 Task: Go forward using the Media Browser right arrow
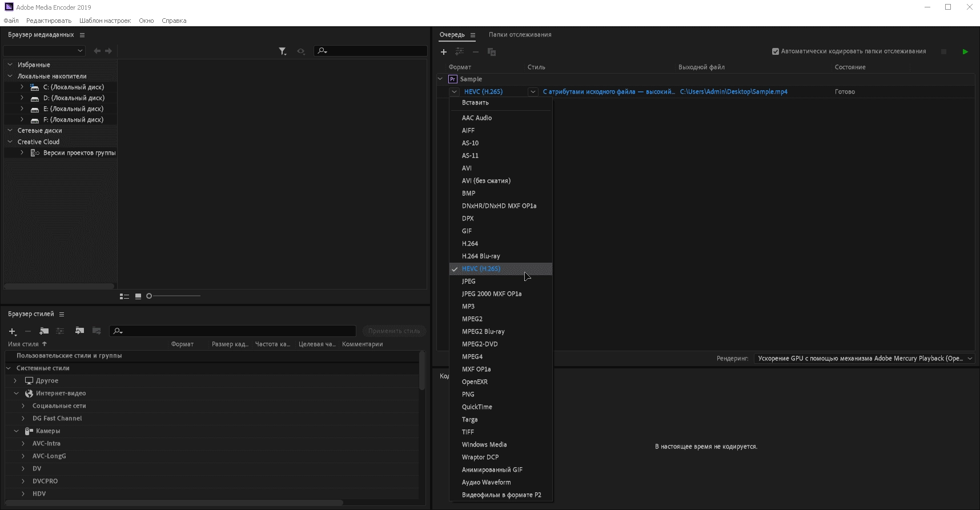109,51
